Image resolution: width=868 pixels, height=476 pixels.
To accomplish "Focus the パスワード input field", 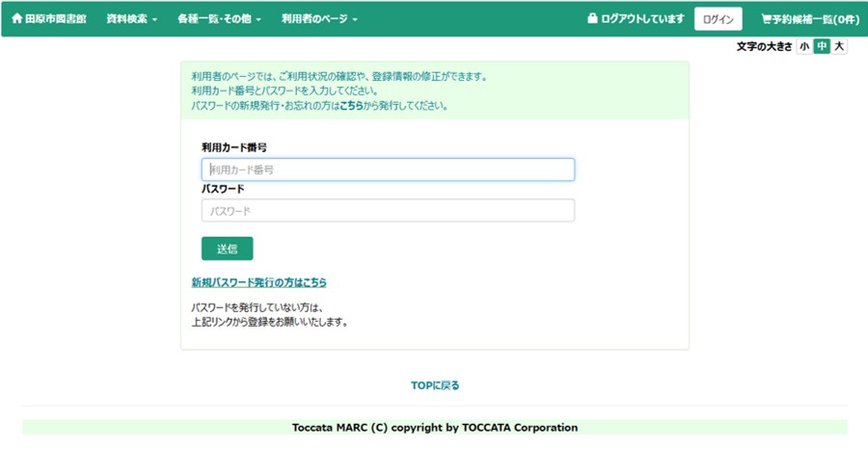I will pyautogui.click(x=388, y=211).
